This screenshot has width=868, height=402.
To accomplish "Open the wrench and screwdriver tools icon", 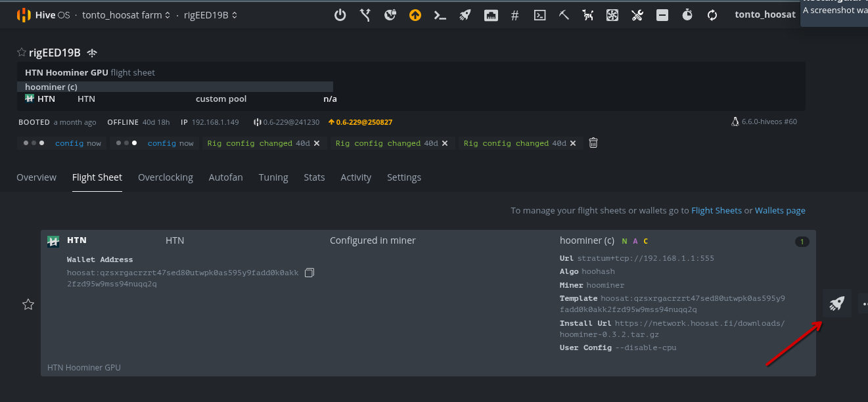I will pyautogui.click(x=637, y=14).
